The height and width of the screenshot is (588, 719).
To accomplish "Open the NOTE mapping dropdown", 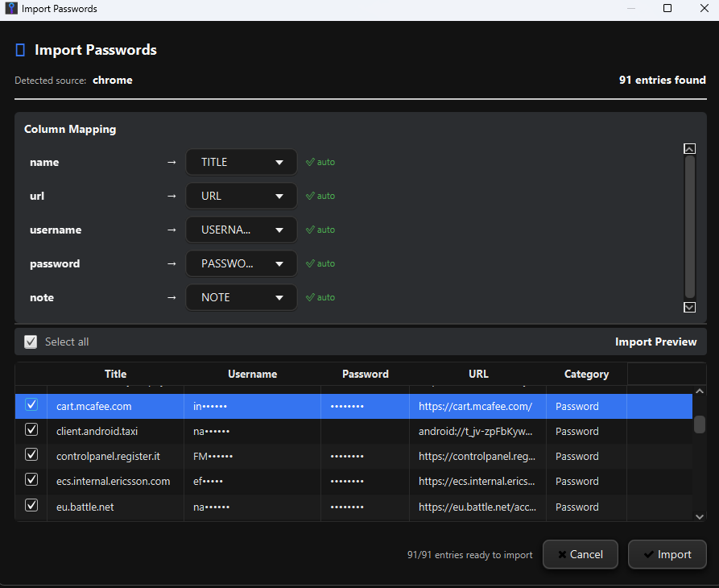I will (x=241, y=297).
